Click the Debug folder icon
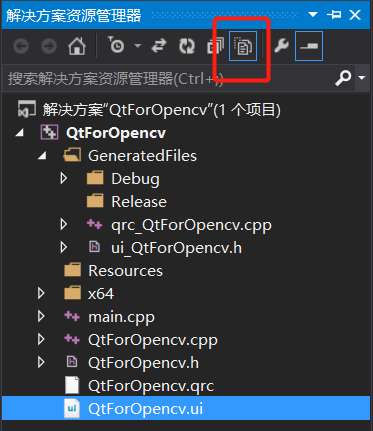 95,178
